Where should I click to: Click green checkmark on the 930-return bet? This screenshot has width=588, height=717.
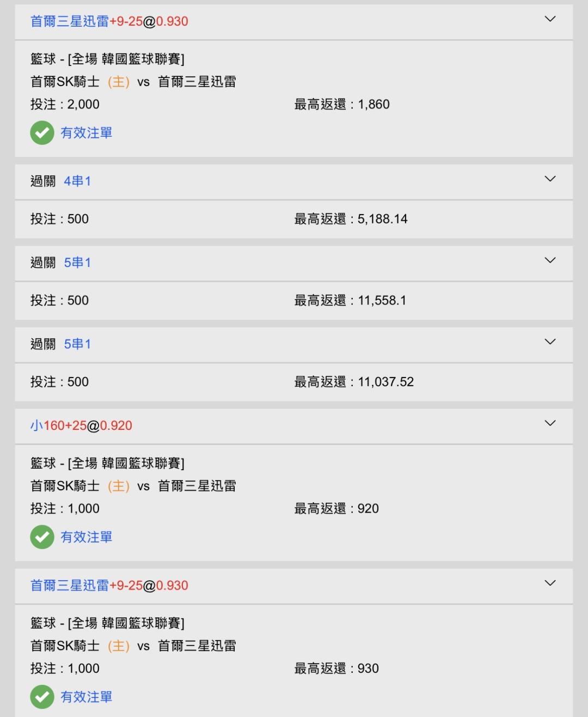(x=42, y=697)
